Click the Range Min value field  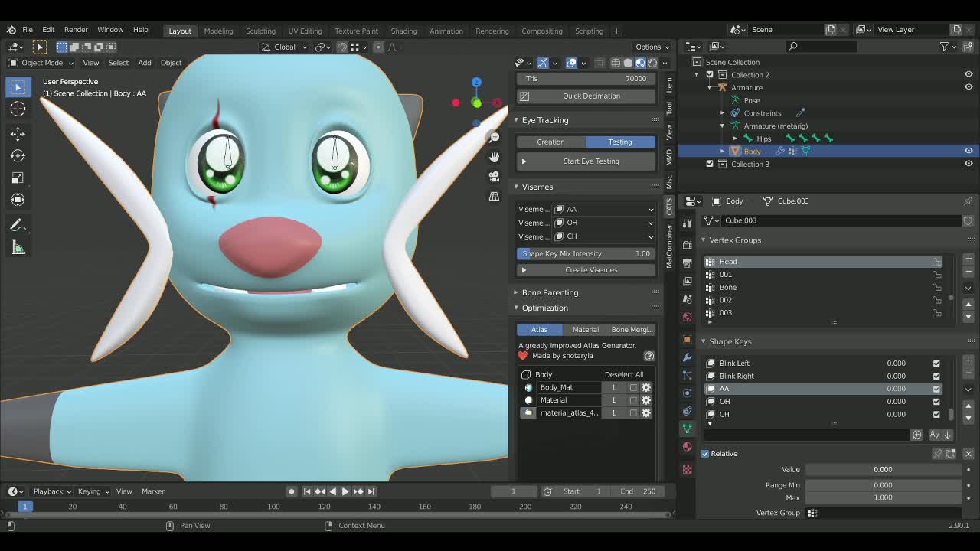[x=883, y=485]
